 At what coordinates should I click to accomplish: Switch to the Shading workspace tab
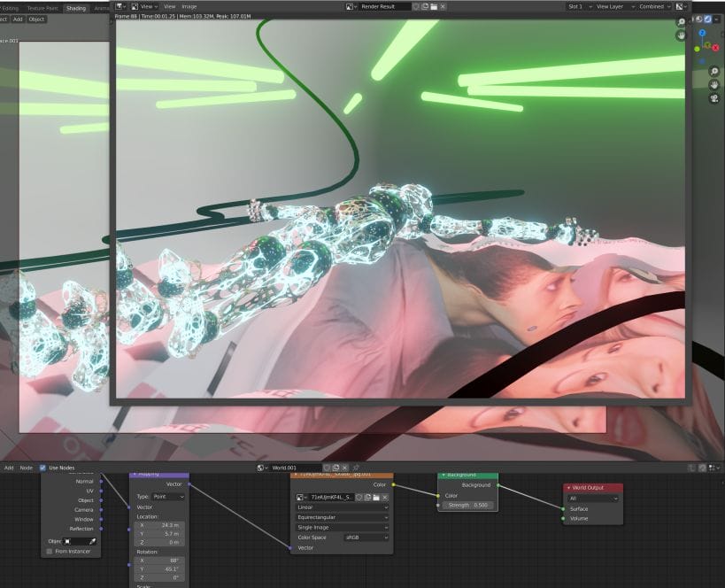tap(76, 8)
